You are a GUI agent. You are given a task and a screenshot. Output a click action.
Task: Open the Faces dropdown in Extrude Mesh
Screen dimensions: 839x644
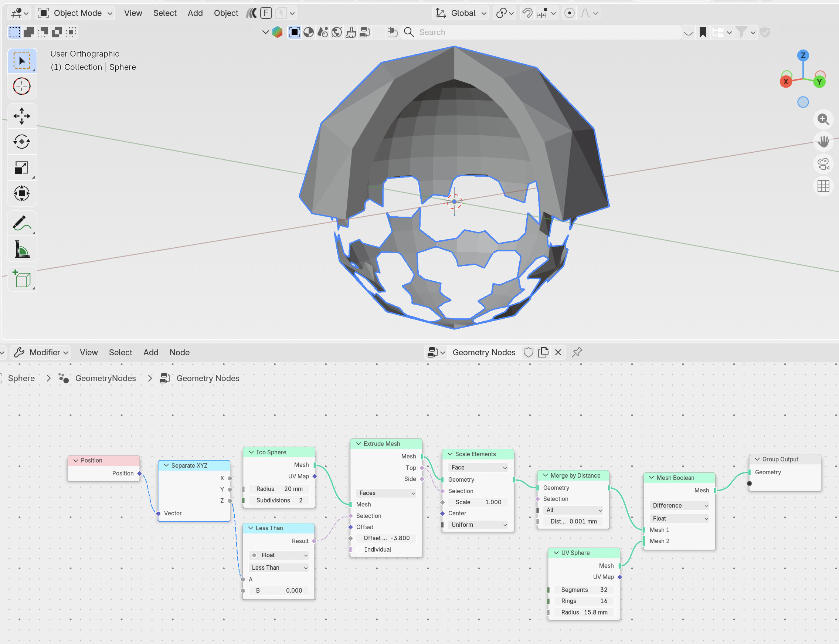click(x=386, y=493)
